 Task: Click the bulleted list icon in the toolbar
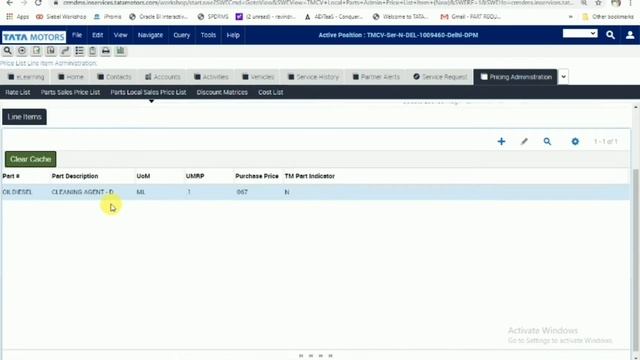pyautogui.click(x=79, y=51)
